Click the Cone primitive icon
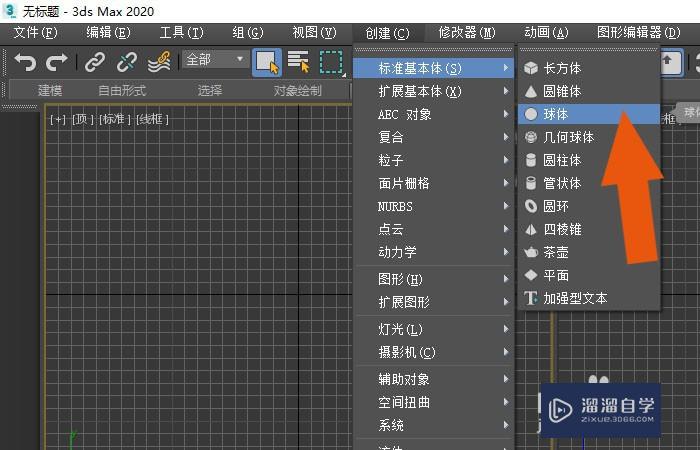 coord(531,92)
